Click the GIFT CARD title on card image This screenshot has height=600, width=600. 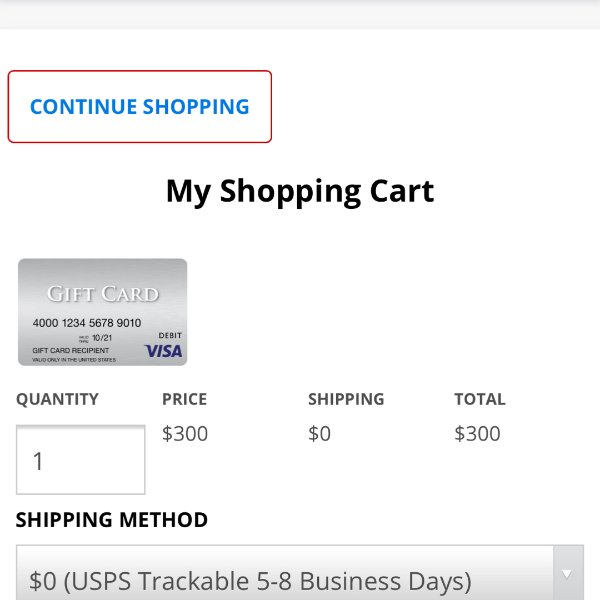[x=103, y=294]
